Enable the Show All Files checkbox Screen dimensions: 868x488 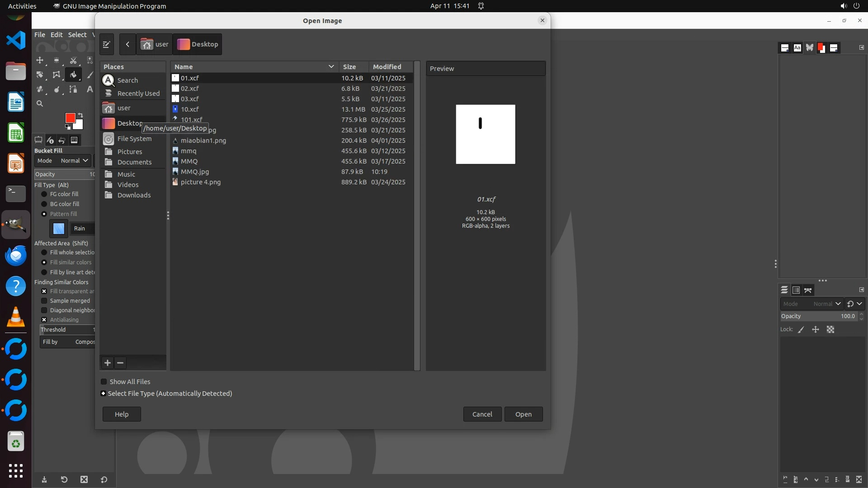(104, 382)
